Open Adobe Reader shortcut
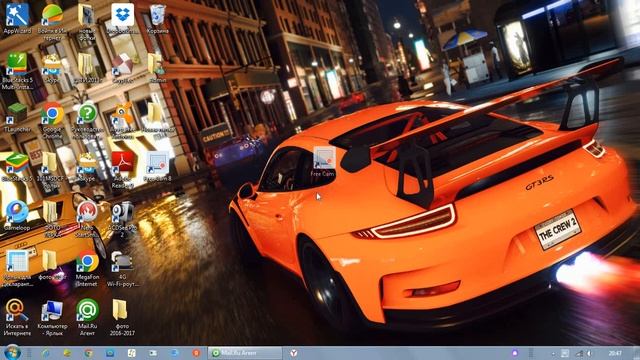This screenshot has height=360, width=640. pos(122,169)
